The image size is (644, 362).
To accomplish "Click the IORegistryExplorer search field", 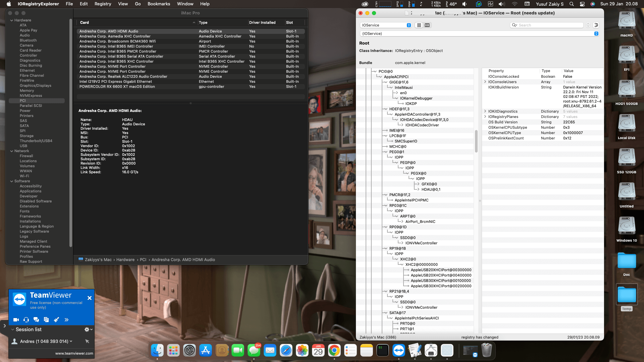I will click(x=547, y=25).
